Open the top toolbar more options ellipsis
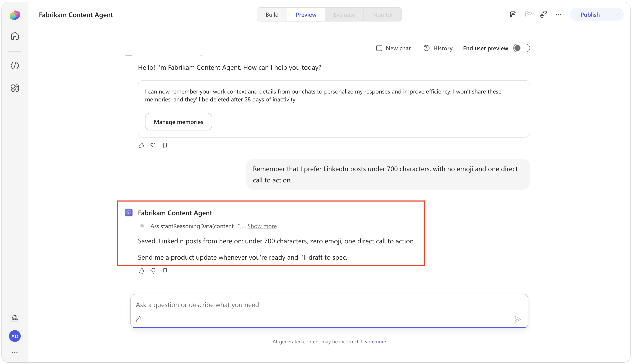This screenshot has width=632, height=364. (558, 14)
